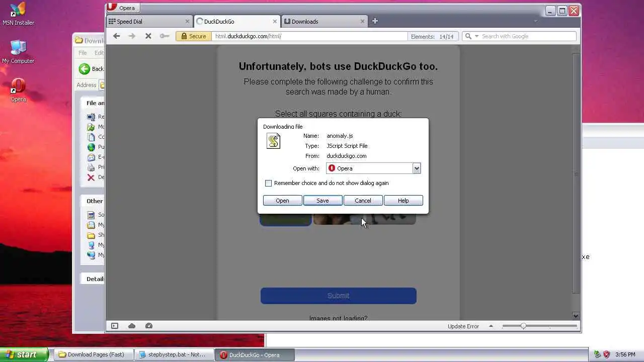The image size is (644, 362).
Task: Open the closed tabs dropdown arrow
Action: (535, 21)
